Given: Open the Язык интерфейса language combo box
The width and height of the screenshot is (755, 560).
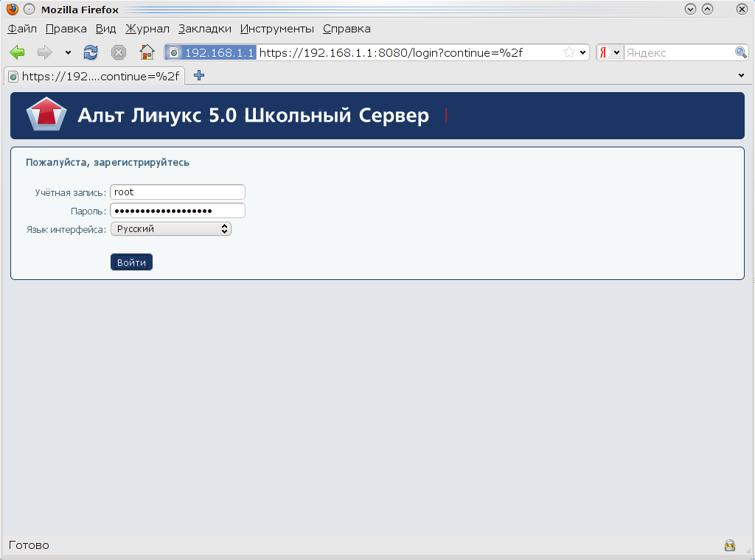Looking at the screenshot, I should [171, 229].
